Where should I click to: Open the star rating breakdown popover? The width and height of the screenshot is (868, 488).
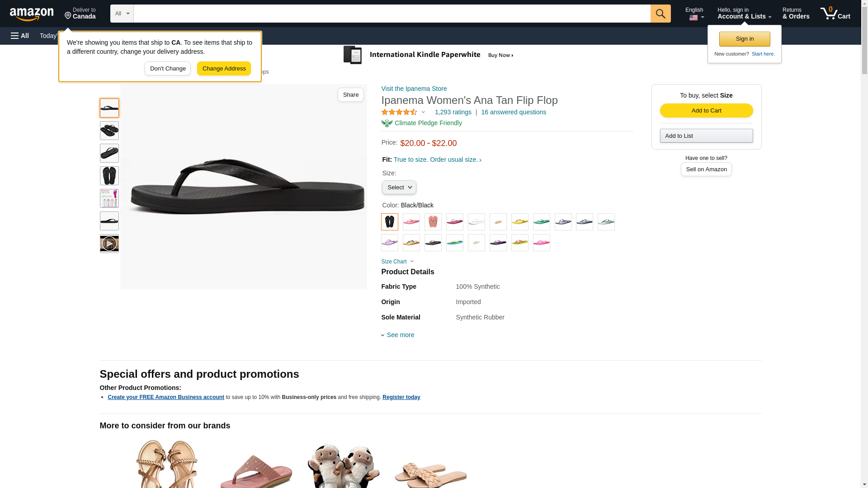point(403,112)
